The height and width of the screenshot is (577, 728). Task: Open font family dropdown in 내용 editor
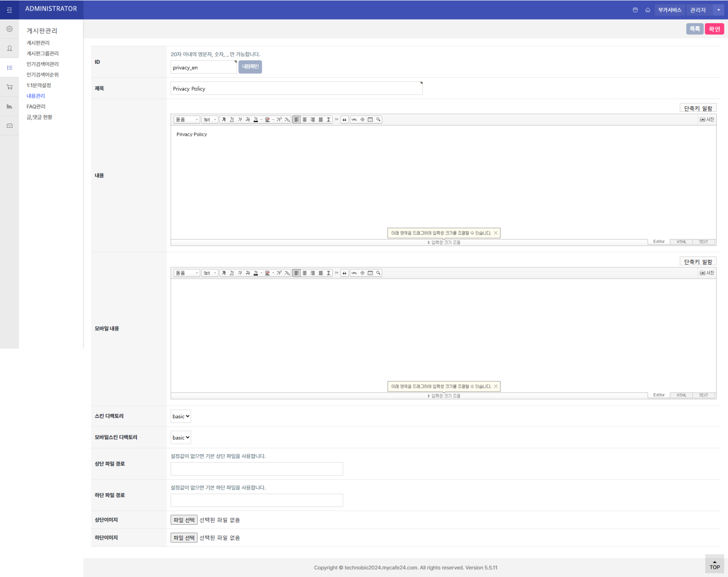pyautogui.click(x=187, y=120)
